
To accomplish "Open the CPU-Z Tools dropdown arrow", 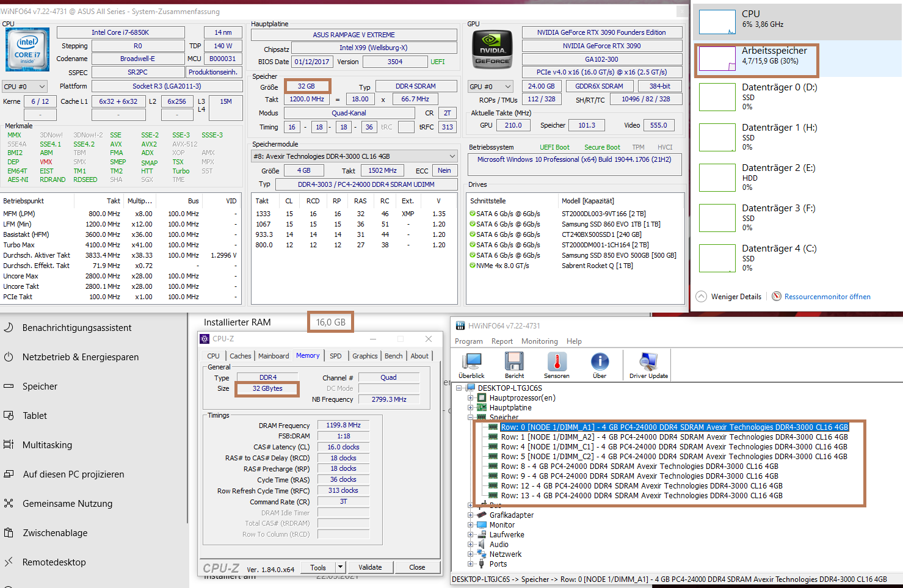I will point(341,567).
